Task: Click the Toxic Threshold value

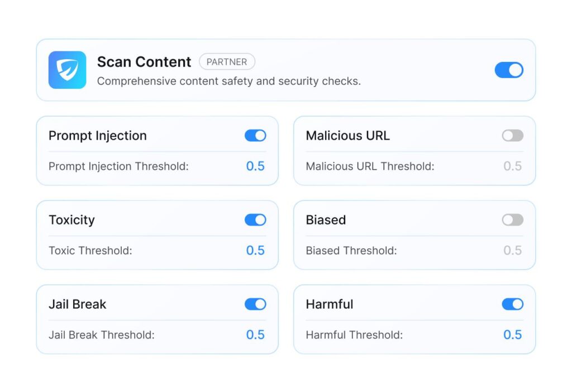Action: click(255, 251)
